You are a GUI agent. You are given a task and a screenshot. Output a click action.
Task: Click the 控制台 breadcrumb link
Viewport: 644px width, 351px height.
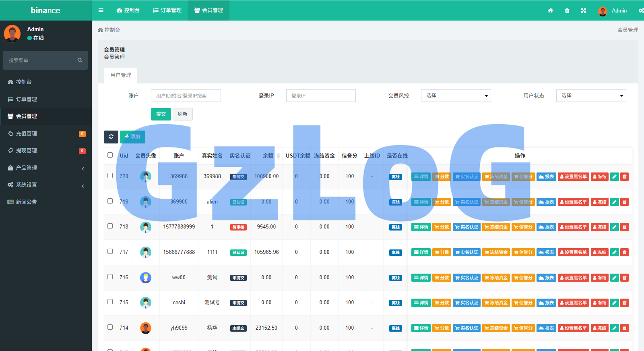point(109,30)
